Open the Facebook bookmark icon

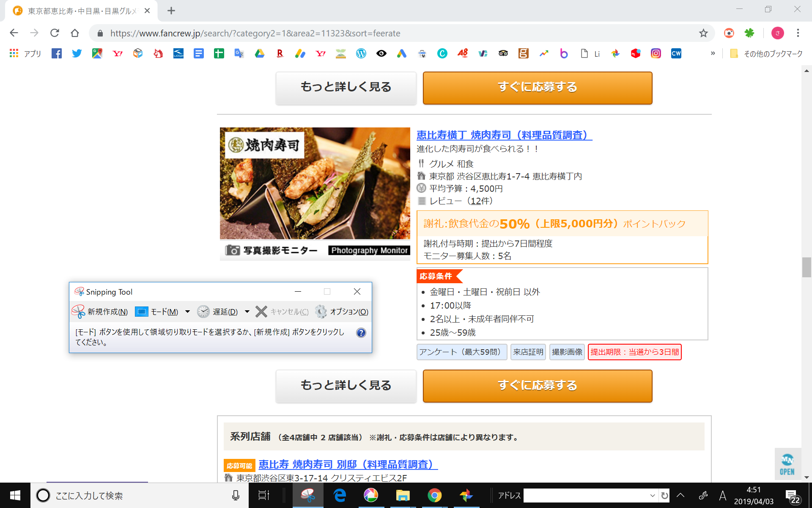[56, 53]
